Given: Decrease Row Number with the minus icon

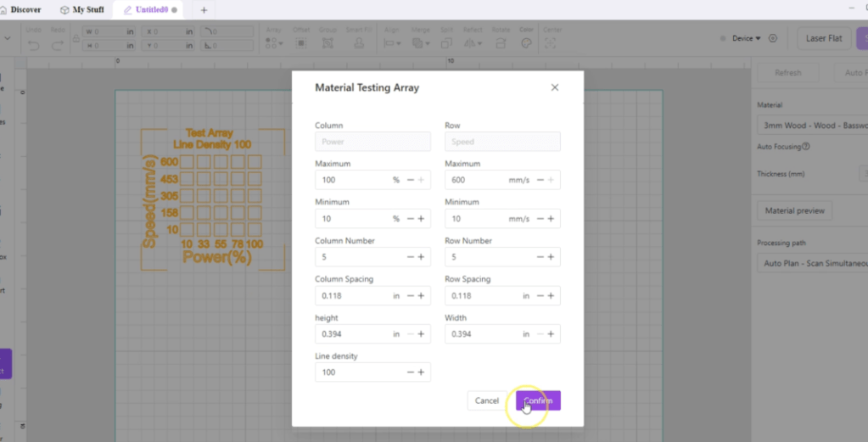Looking at the screenshot, I should pos(540,257).
